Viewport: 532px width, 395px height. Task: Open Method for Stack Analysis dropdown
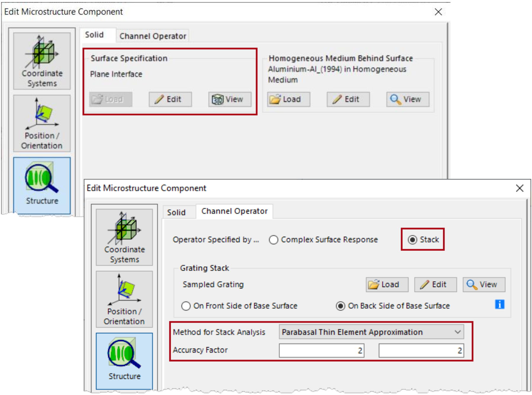tap(372, 332)
